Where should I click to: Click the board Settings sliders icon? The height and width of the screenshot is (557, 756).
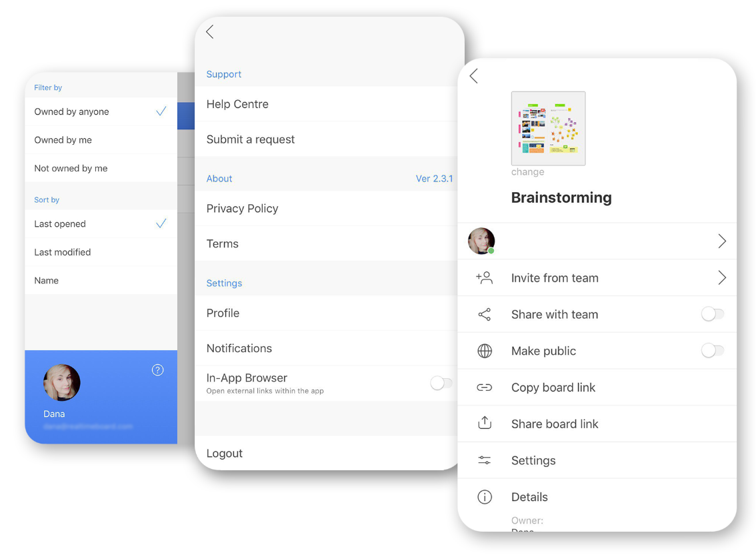485,460
